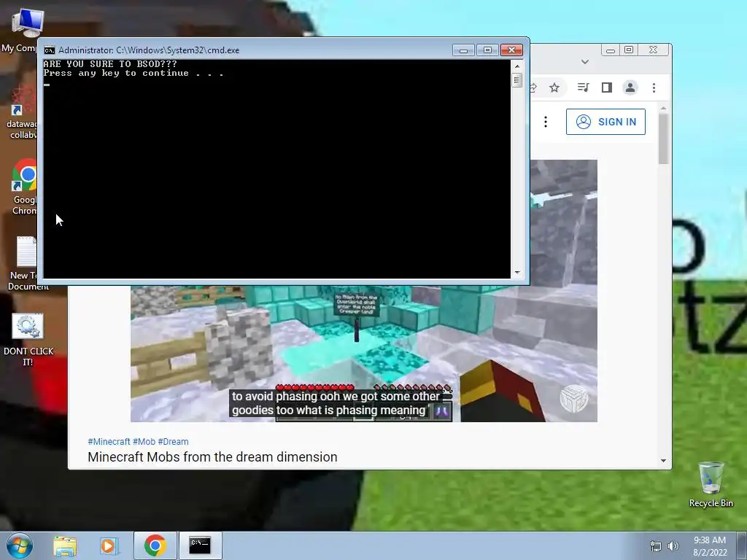Open YouTube's three-dot settings menu
Image resolution: width=747 pixels, height=560 pixels.
[x=546, y=122]
